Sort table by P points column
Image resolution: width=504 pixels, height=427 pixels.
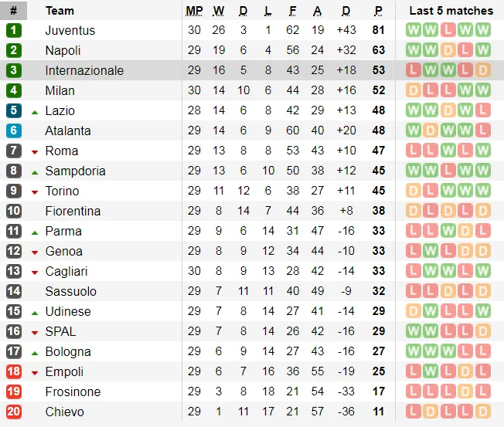pos(379,11)
